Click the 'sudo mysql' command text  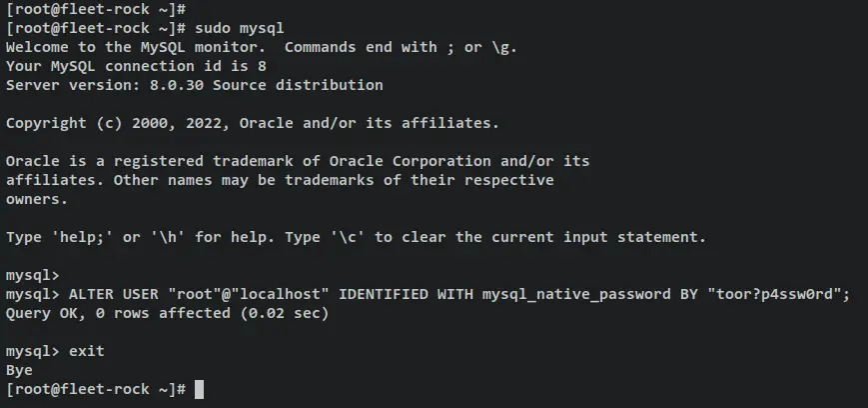click(239, 28)
